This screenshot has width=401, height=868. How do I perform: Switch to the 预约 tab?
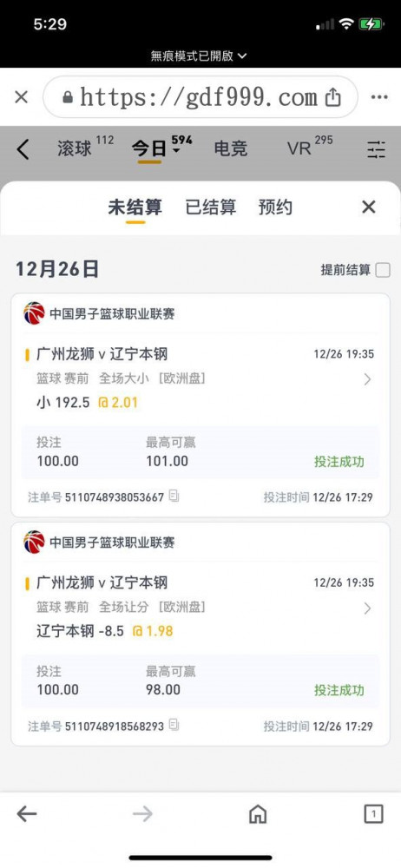275,207
